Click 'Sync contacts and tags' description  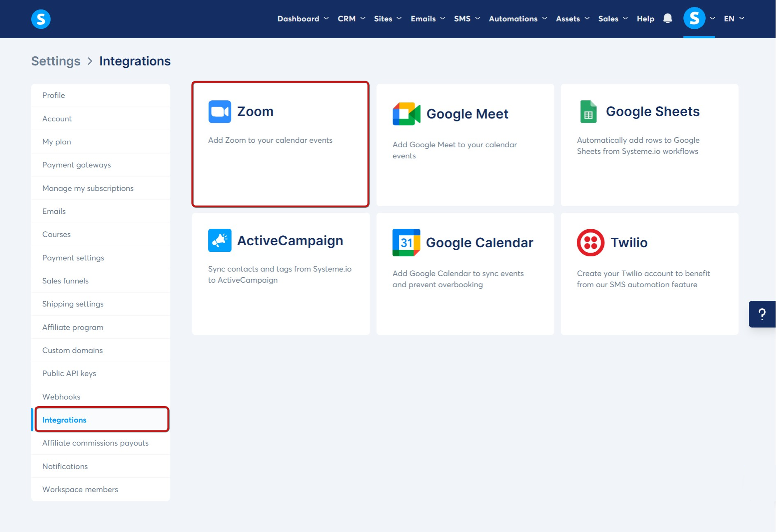(280, 274)
